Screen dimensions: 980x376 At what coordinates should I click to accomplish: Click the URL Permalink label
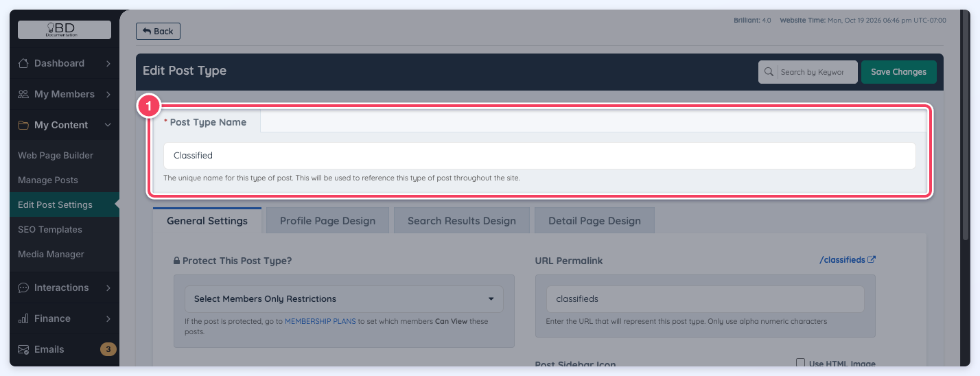point(569,261)
